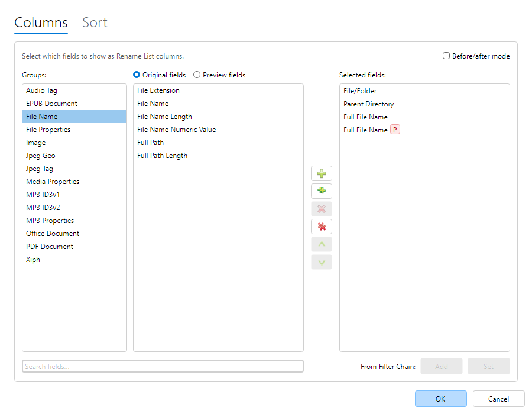The image size is (532, 414).
Task: Click the faded single red X remove icon
Action: coord(322,209)
